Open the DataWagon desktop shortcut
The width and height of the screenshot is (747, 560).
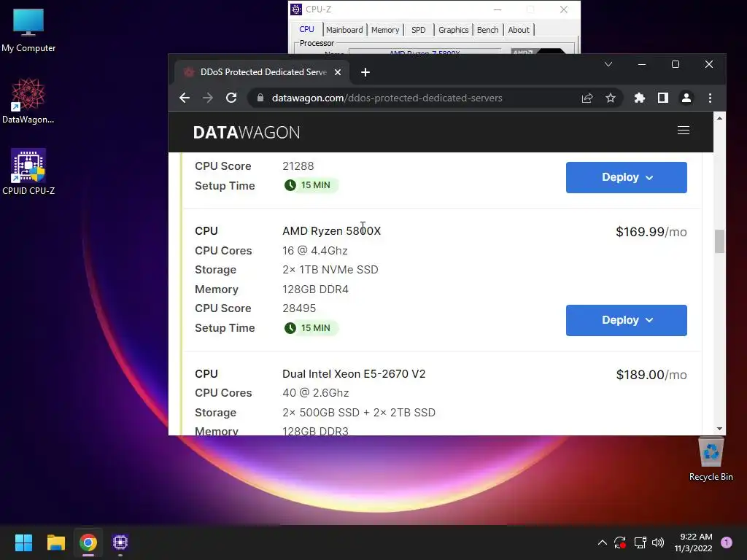click(x=28, y=101)
